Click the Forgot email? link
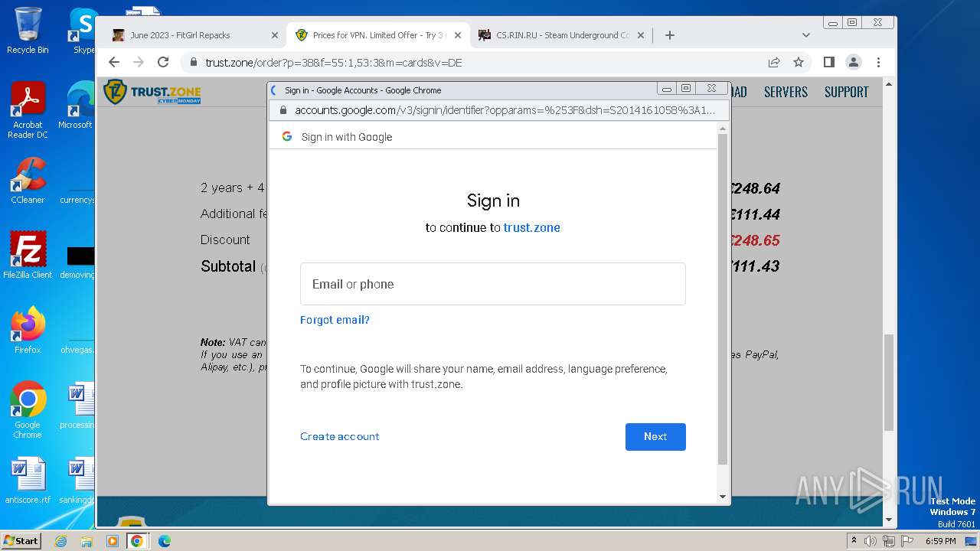Viewport: 980px width, 551px height. 335,320
